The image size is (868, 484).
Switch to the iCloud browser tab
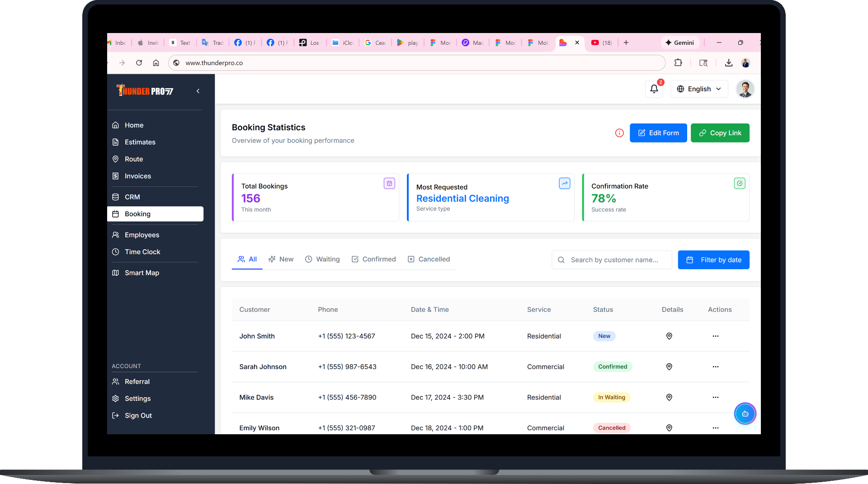point(342,43)
